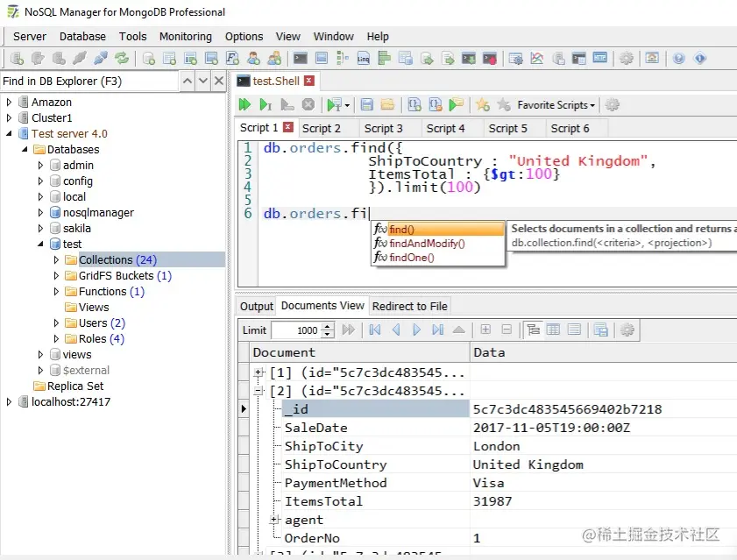Viewport: 737px width, 560px height.
Task: Open script with the folder icon
Action: 387,104
